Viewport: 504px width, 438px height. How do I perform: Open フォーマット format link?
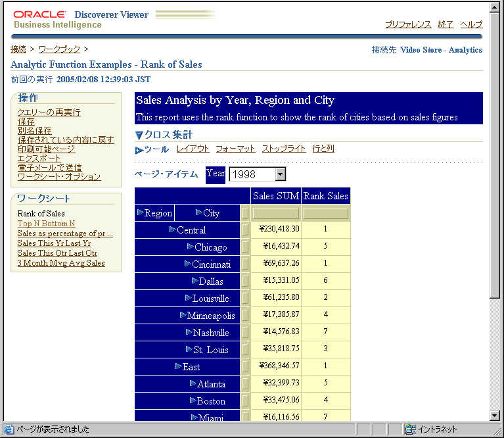click(x=235, y=149)
